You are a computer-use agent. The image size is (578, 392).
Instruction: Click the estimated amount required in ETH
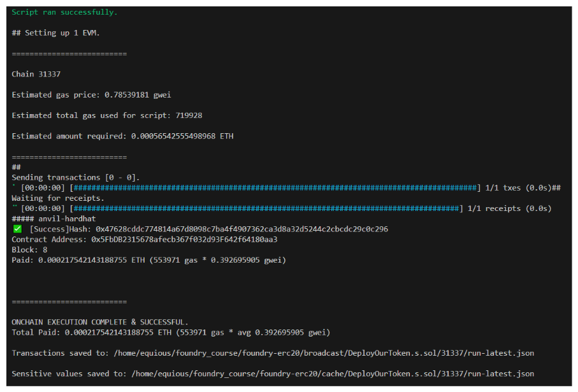tap(182, 136)
